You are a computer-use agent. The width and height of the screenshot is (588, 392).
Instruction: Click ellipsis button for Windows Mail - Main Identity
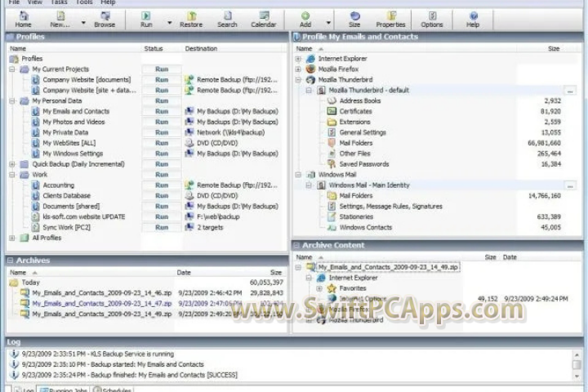[x=570, y=185]
